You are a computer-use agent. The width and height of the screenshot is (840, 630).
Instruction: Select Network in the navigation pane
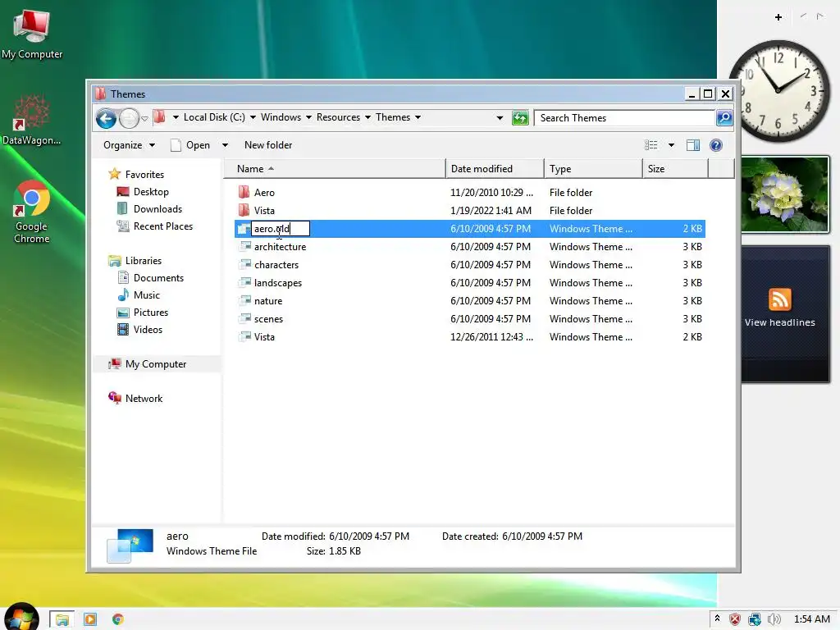tap(135, 399)
